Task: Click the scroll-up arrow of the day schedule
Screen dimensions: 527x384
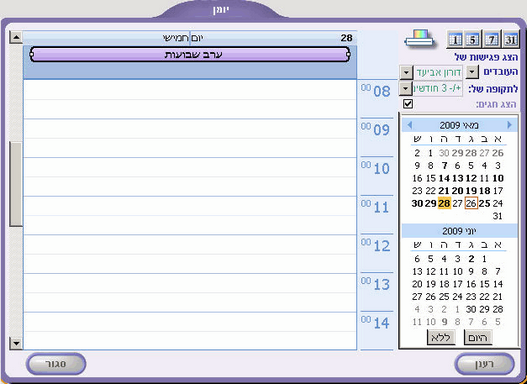Action: pos(16,37)
